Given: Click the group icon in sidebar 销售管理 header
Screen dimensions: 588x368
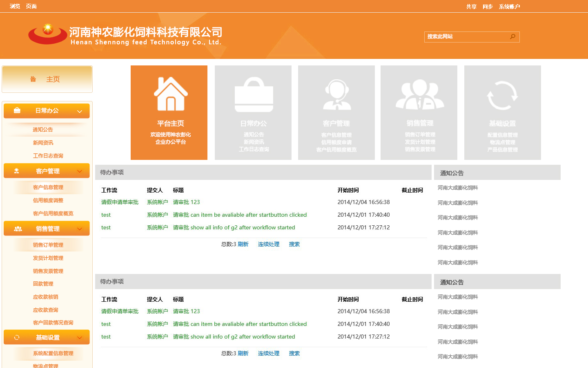Looking at the screenshot, I should (x=18, y=229).
